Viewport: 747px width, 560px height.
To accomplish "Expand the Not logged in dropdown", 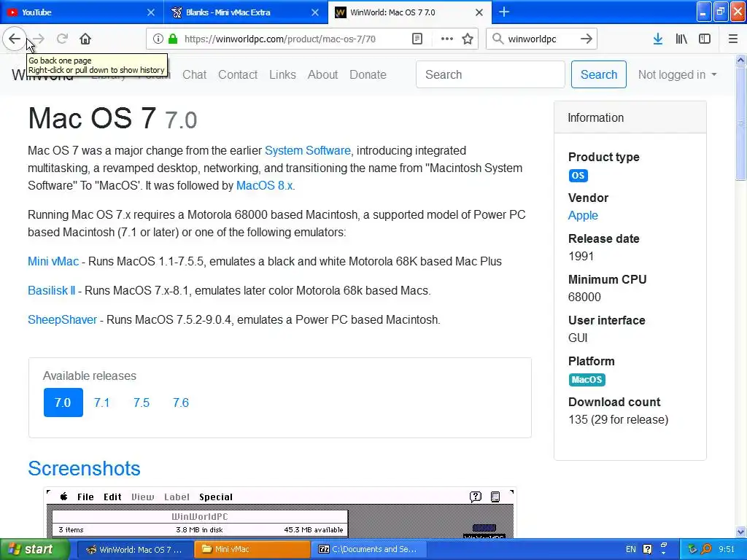I will pyautogui.click(x=677, y=75).
